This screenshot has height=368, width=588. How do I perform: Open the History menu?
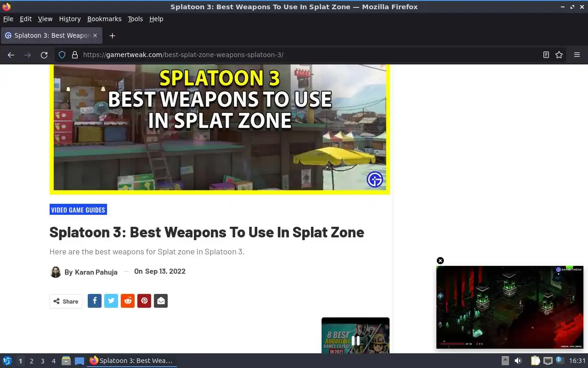70,19
